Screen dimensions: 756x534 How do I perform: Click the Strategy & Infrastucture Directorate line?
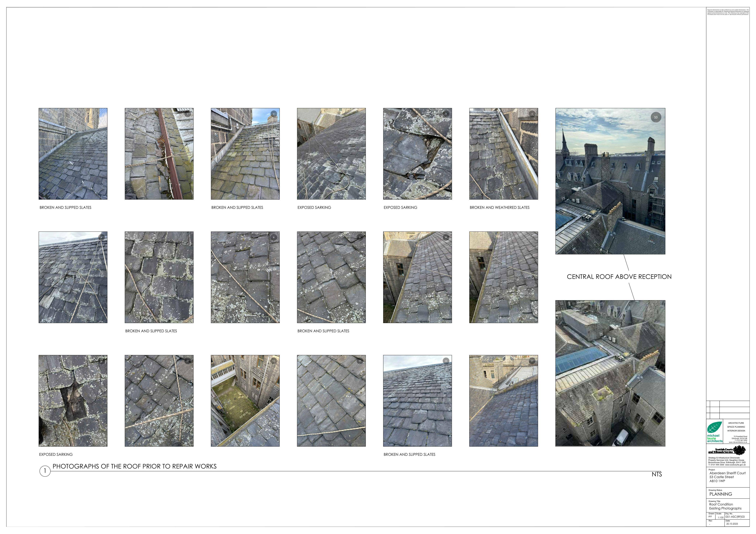point(724,458)
